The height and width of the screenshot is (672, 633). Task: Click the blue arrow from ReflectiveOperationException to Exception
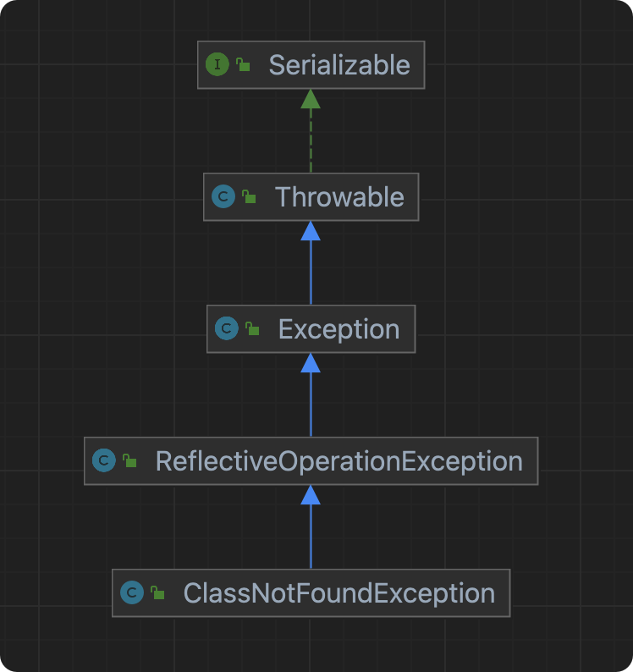tap(311, 395)
